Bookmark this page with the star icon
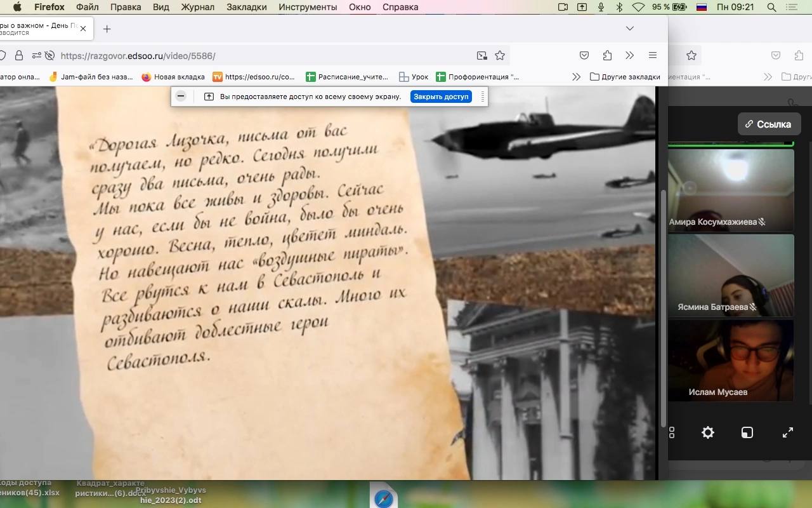Image resolution: width=812 pixels, height=508 pixels. (x=500, y=55)
